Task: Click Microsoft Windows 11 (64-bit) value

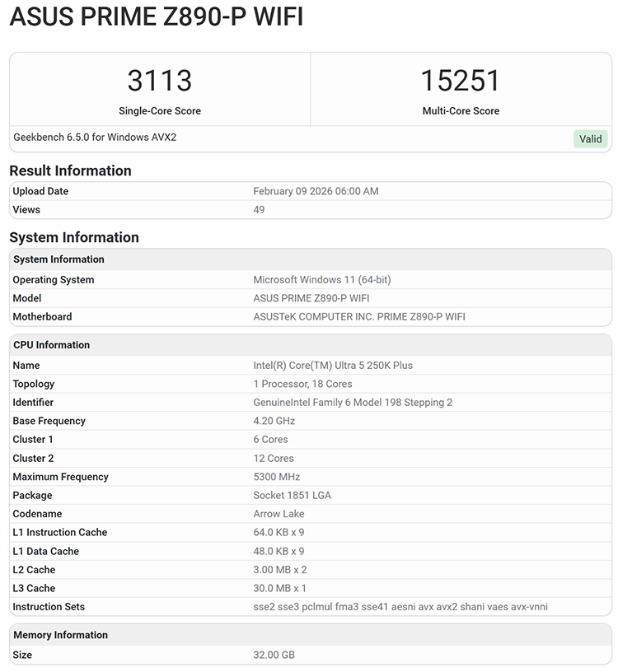Action: (x=321, y=280)
